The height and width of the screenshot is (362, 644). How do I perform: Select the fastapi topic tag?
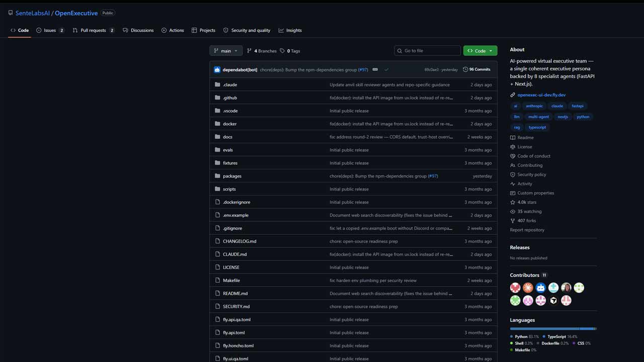[577, 106]
